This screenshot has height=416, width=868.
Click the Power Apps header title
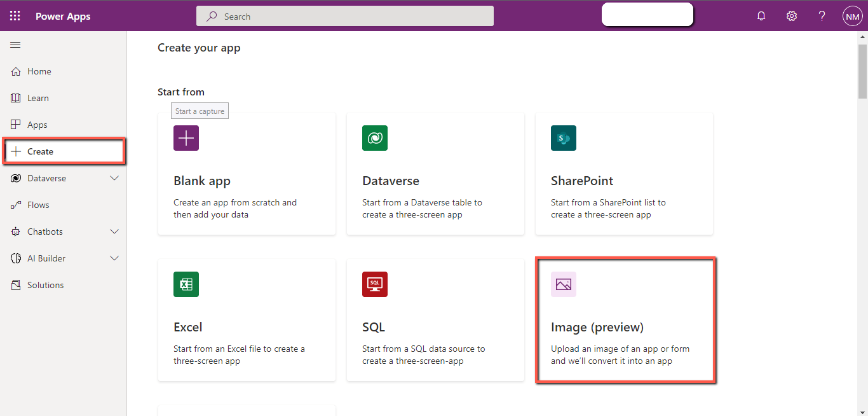(x=63, y=17)
